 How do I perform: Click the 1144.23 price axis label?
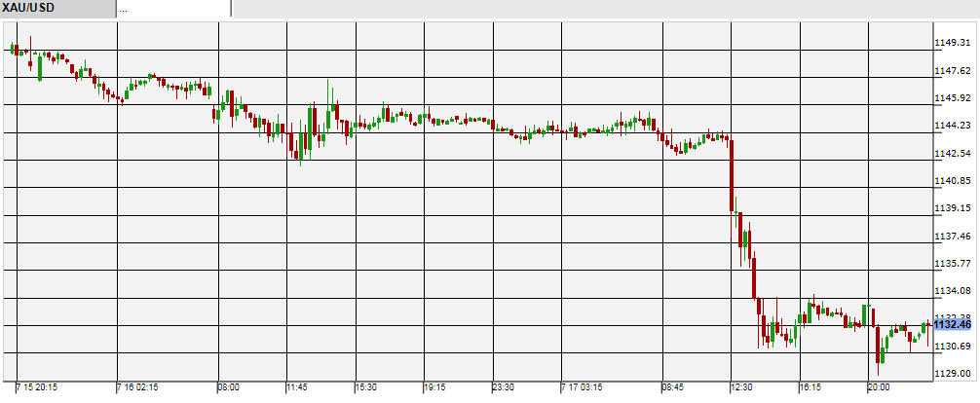951,126
